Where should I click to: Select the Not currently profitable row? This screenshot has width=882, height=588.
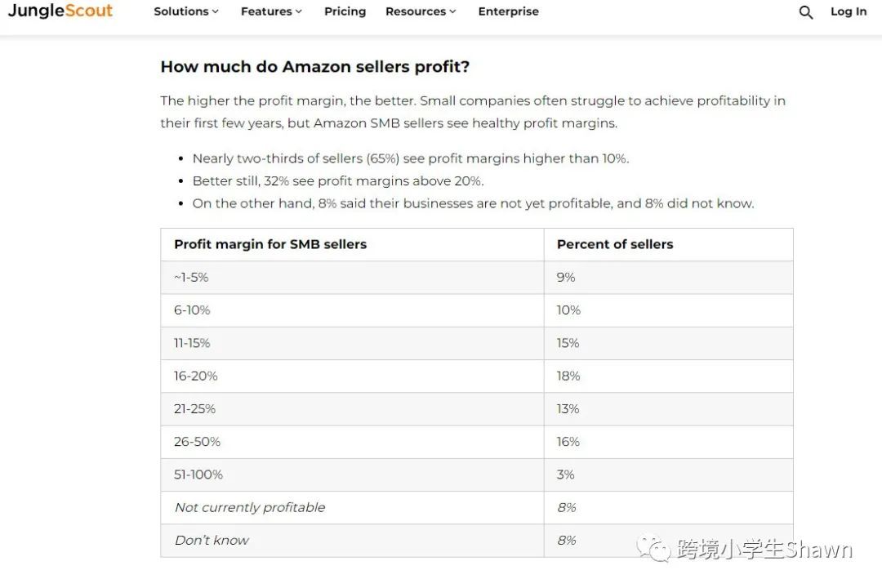(x=477, y=507)
